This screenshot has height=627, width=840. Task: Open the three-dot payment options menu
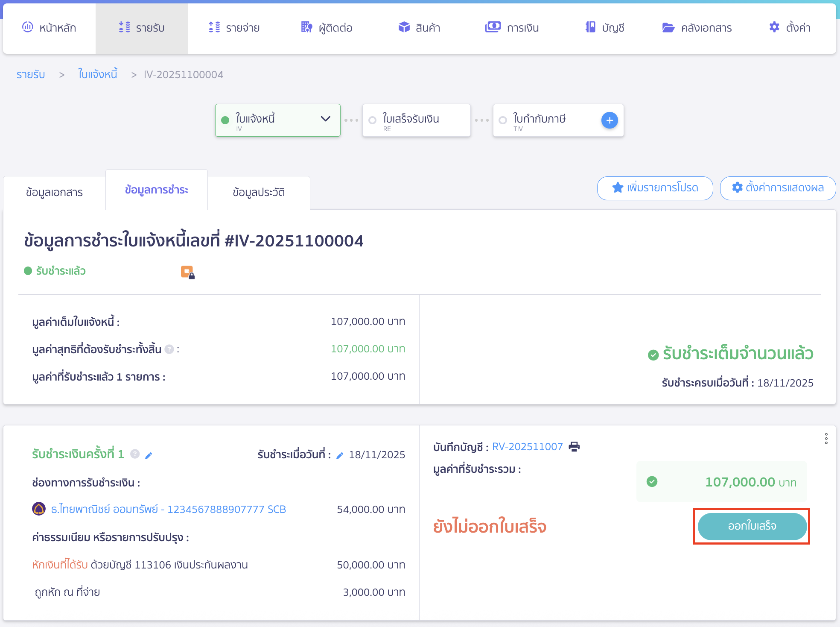pos(826,439)
